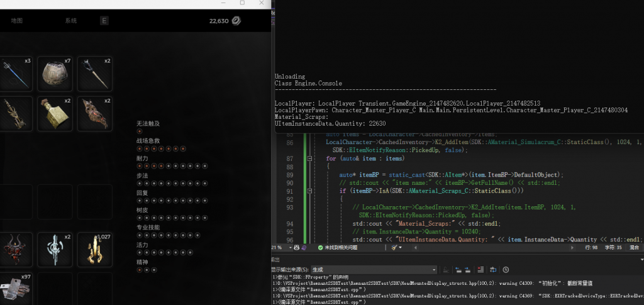The width and height of the screenshot is (644, 305).
Task: Click the 耐力 trait label
Action: [x=142, y=158]
